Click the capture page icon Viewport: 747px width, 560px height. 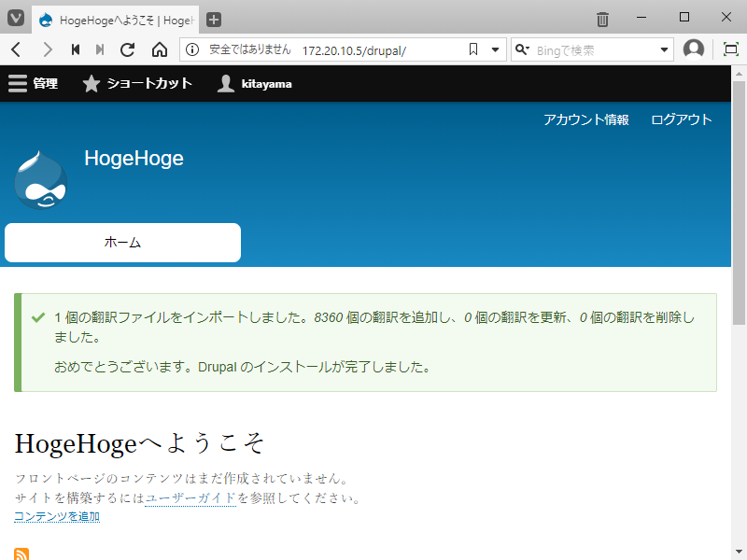[731, 49]
